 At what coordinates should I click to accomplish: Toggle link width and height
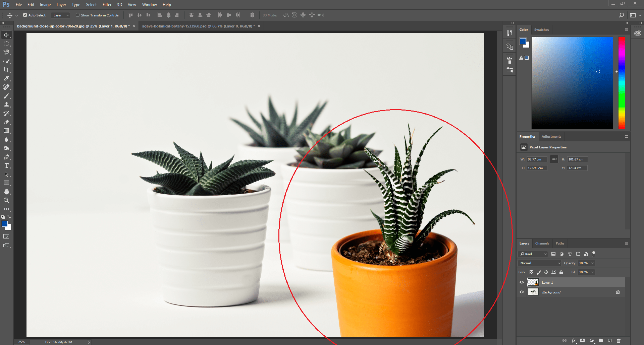click(554, 159)
